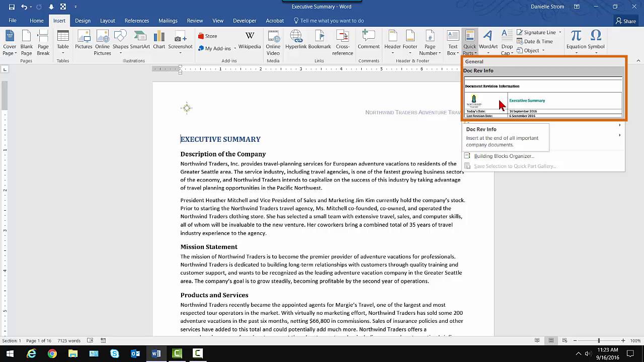Image resolution: width=644 pixels, height=362 pixels.
Task: Insert a Blank Page
Action: pos(26,43)
